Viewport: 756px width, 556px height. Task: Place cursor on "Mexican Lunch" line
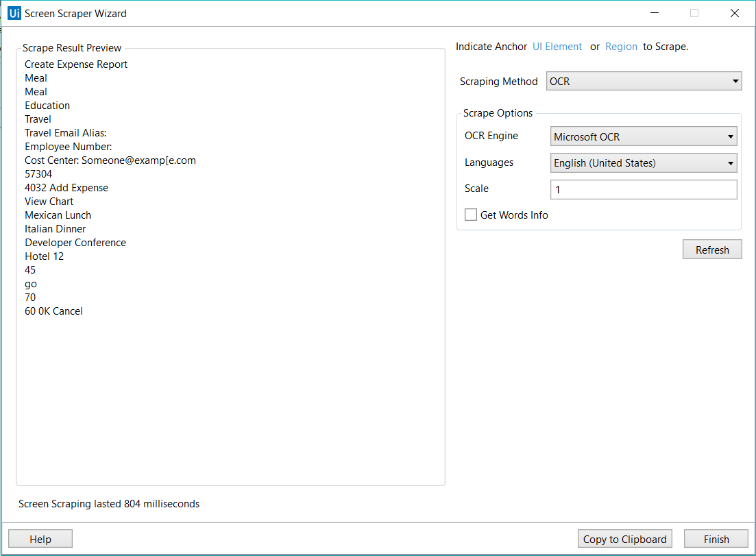[58, 215]
